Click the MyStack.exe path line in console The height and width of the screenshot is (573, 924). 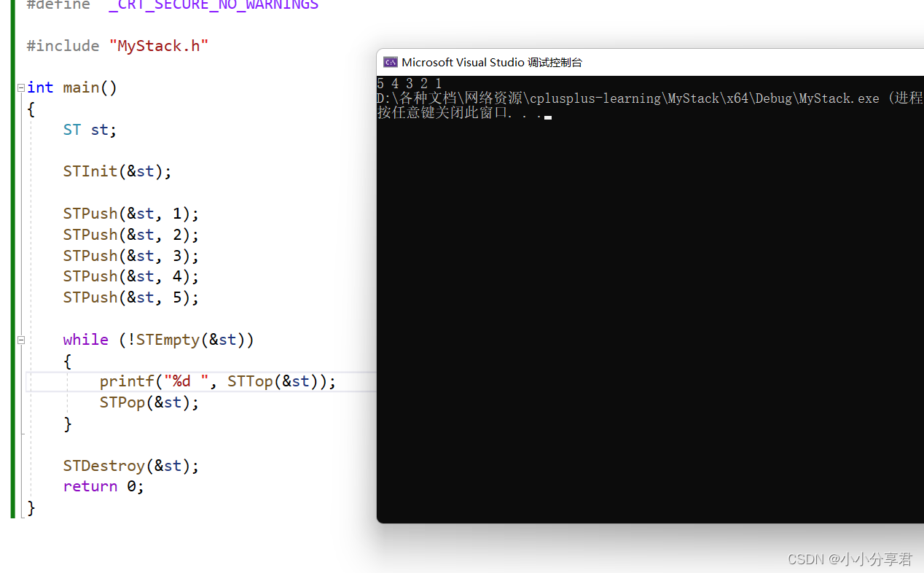point(650,98)
